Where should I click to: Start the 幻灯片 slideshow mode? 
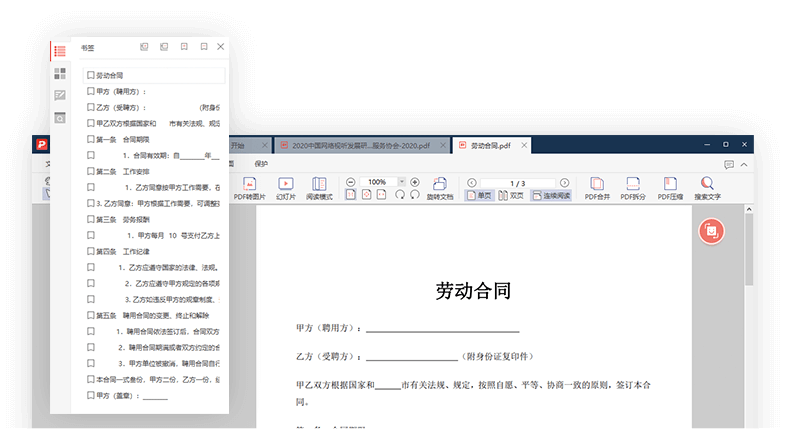pyautogui.click(x=285, y=188)
